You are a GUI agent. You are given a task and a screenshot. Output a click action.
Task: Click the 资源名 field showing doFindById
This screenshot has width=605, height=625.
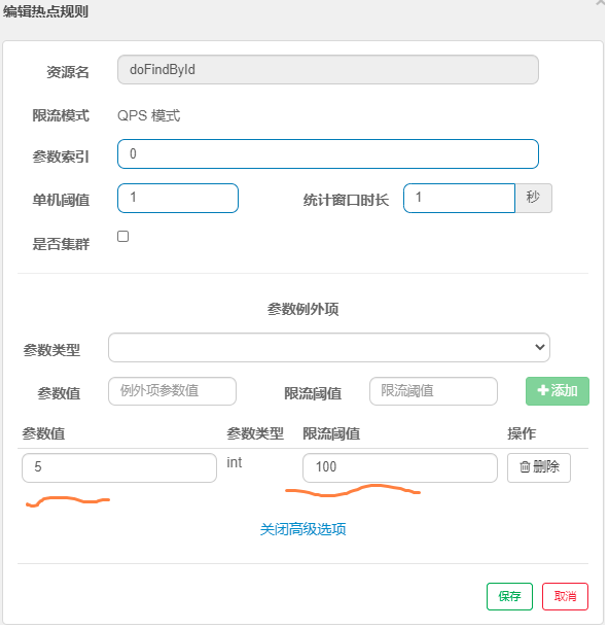click(x=328, y=70)
